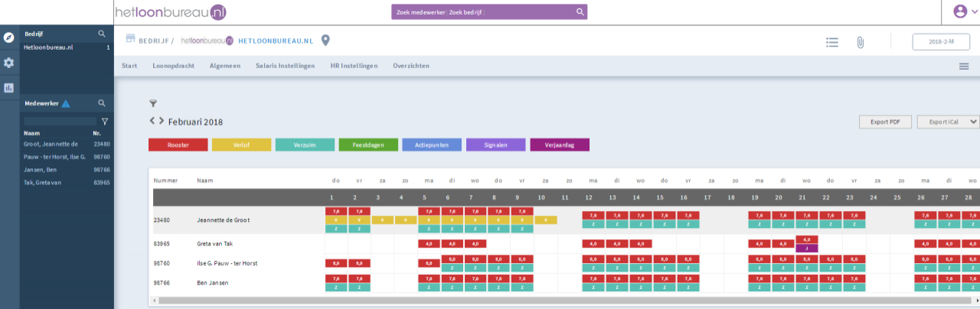Click the Verjaardag purple legend swatch
980x309 pixels.
[x=560, y=145]
